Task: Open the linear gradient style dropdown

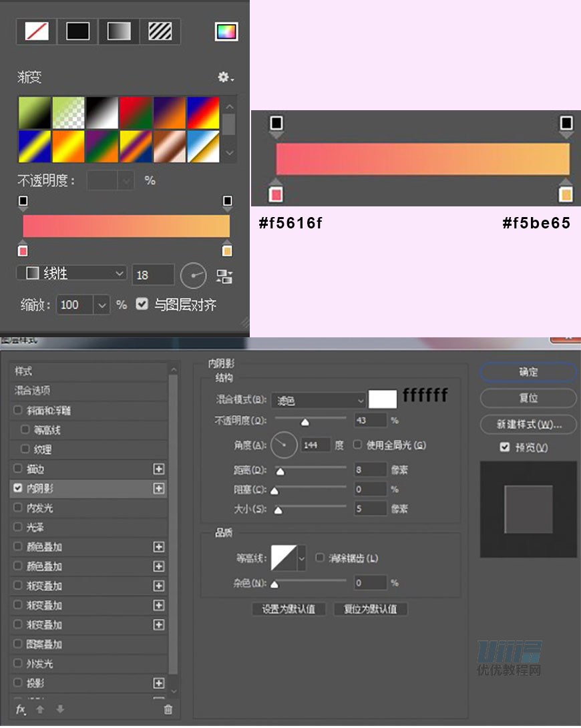Action: pos(71,273)
